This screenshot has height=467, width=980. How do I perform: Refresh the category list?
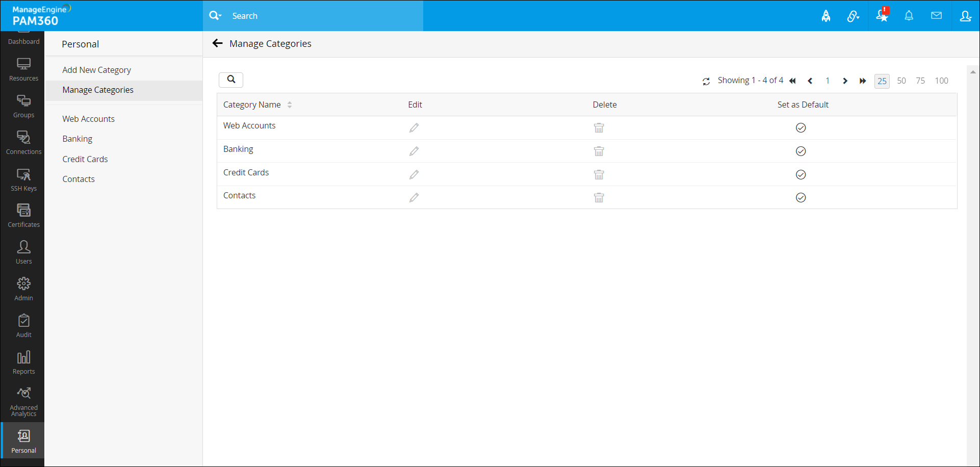706,81
